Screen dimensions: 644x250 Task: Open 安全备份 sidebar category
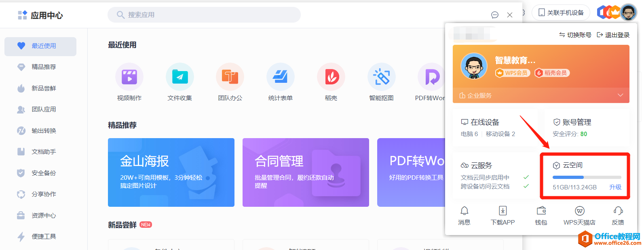[x=40, y=173]
